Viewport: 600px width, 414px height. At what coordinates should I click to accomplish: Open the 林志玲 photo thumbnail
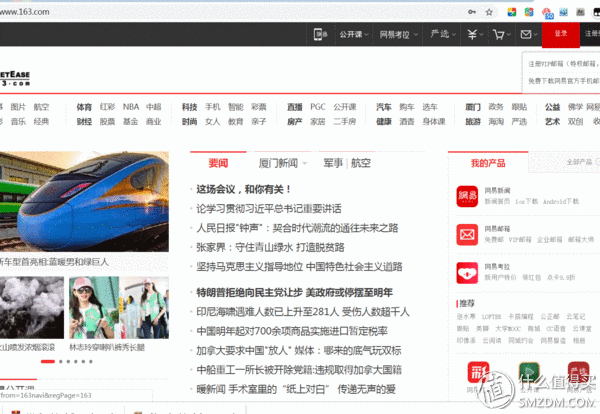pos(119,308)
